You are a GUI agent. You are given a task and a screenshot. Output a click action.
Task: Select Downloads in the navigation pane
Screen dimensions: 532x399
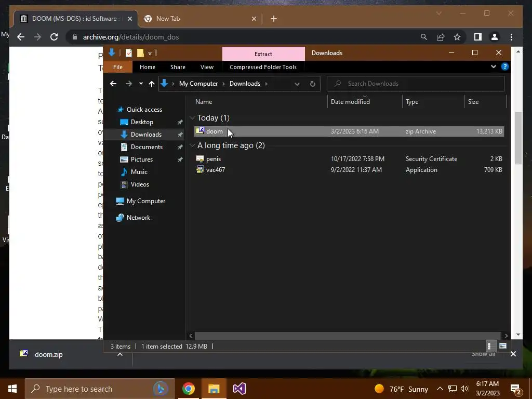tap(146, 135)
